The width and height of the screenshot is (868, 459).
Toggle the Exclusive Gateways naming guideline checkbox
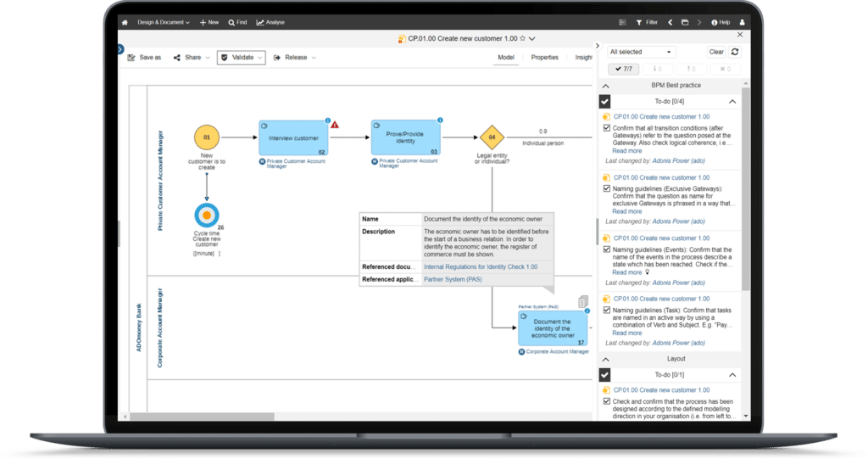point(607,189)
